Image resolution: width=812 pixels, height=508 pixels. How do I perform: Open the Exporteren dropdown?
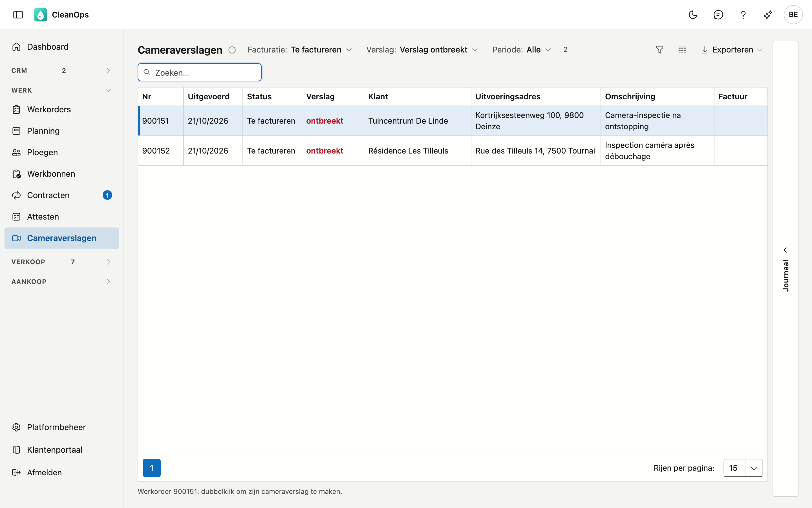(x=732, y=50)
